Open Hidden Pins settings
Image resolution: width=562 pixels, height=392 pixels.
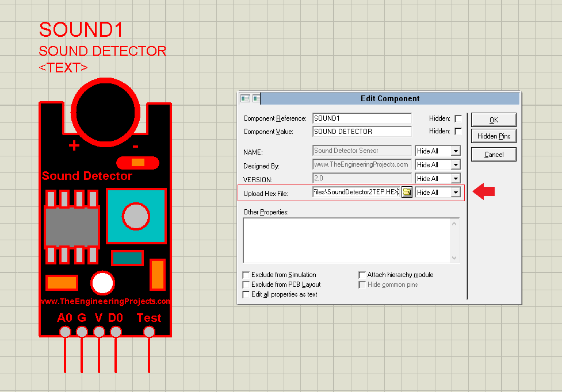tap(494, 136)
